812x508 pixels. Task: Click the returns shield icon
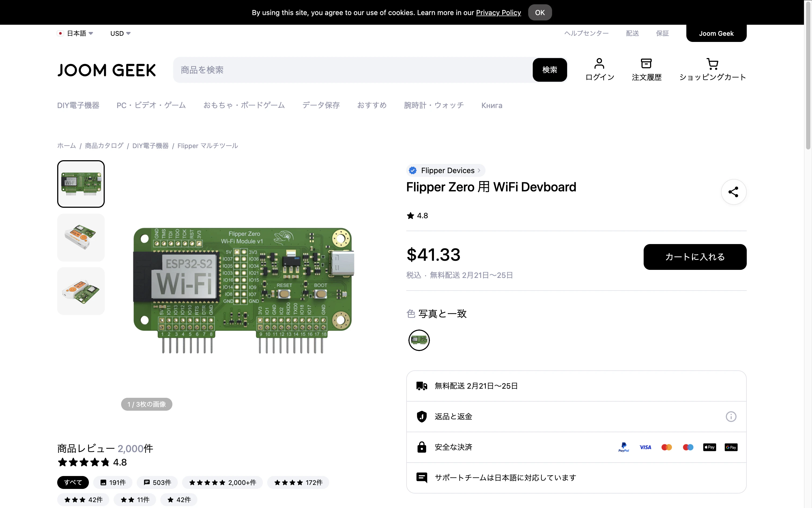[x=422, y=417]
